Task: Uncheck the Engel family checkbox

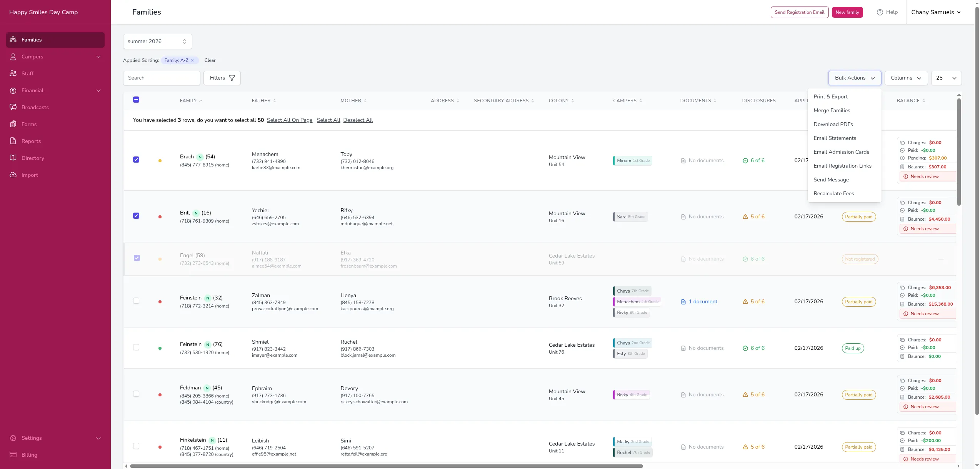Action: coord(137,258)
